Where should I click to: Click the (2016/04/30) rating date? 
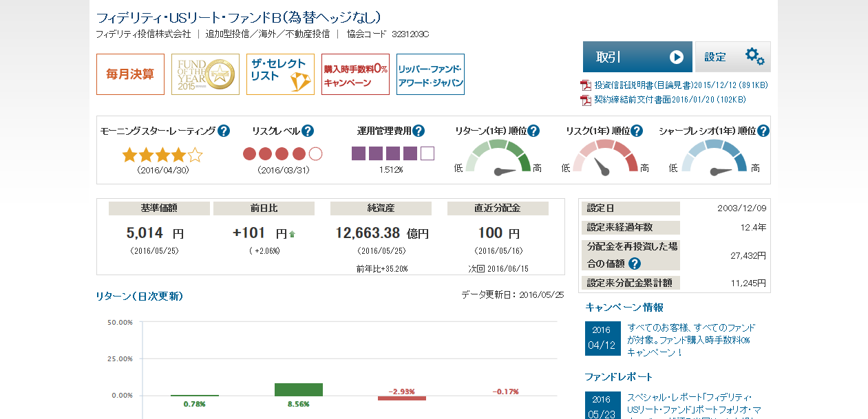(163, 169)
